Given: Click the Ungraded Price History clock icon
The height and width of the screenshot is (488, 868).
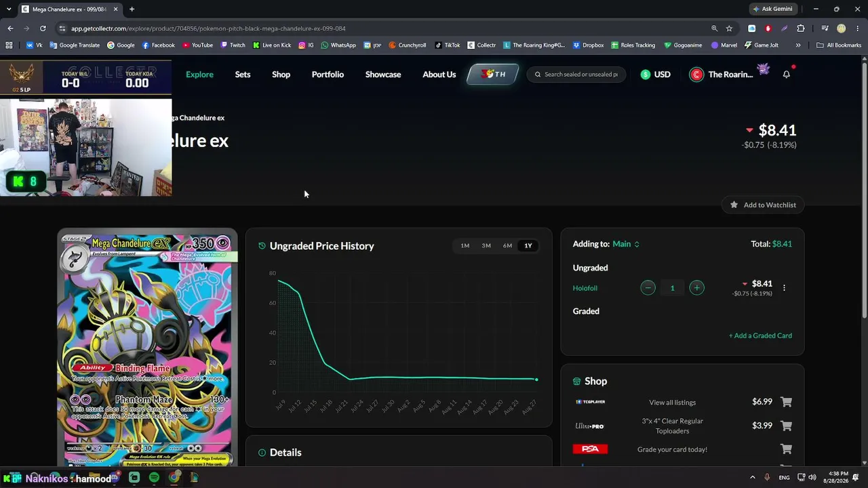Looking at the screenshot, I should point(262,246).
